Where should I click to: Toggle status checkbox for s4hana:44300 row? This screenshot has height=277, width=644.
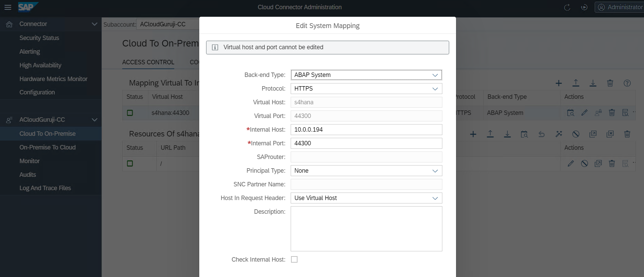[130, 113]
